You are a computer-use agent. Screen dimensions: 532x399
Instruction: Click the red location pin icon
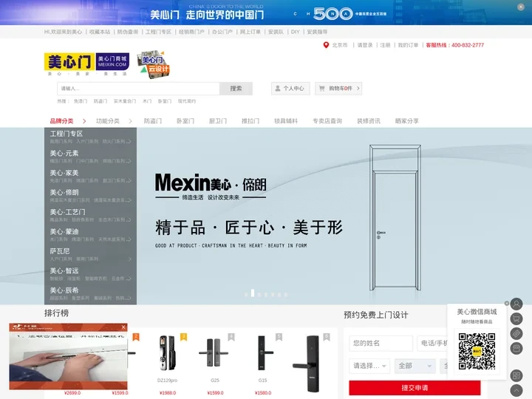pyautogui.click(x=326, y=45)
